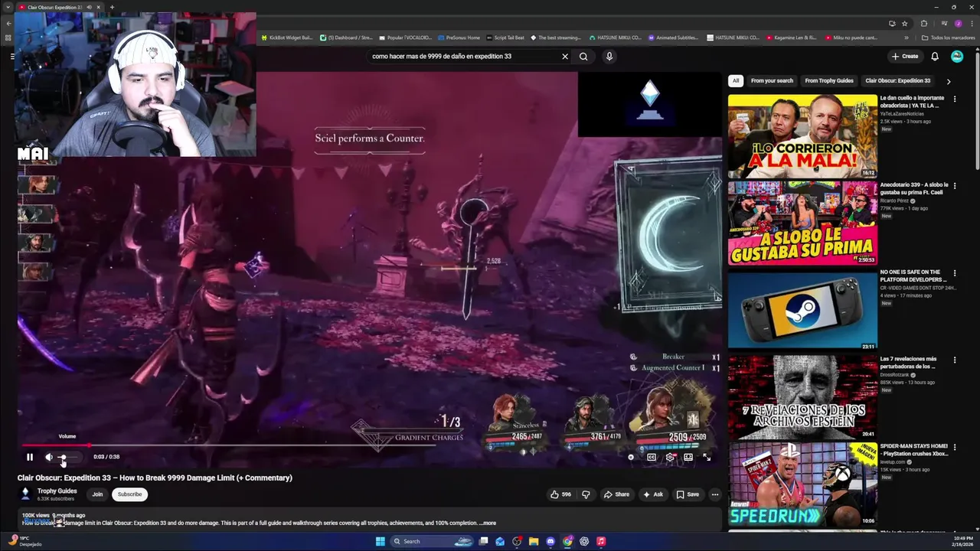Viewport: 980px width, 551px height.
Task: Open options for 'NO ONE IS SAFE' video
Action: [x=954, y=273]
